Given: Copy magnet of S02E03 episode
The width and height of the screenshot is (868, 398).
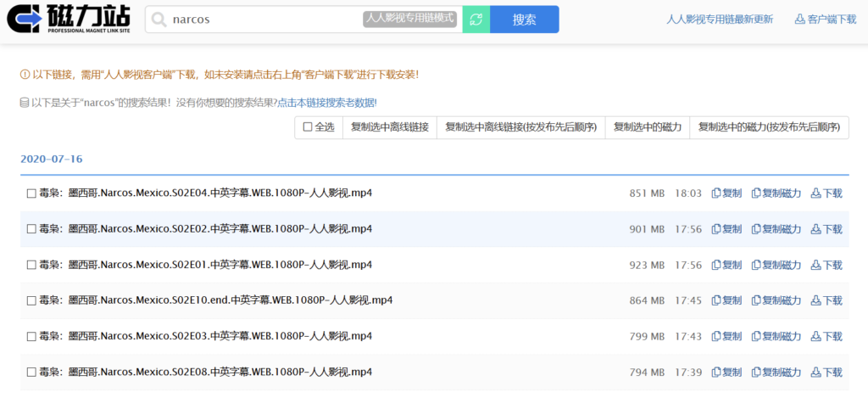Looking at the screenshot, I should point(776,336).
